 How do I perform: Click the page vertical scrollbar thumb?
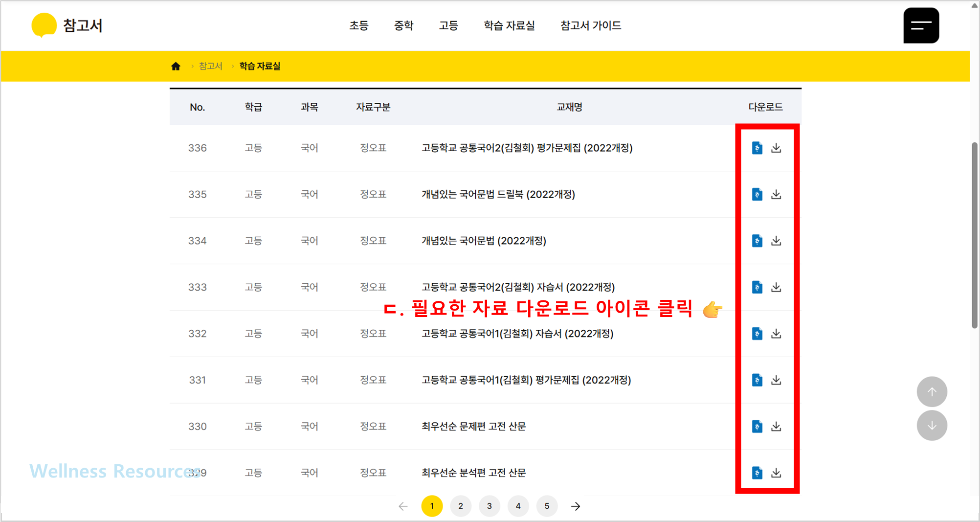[974, 235]
